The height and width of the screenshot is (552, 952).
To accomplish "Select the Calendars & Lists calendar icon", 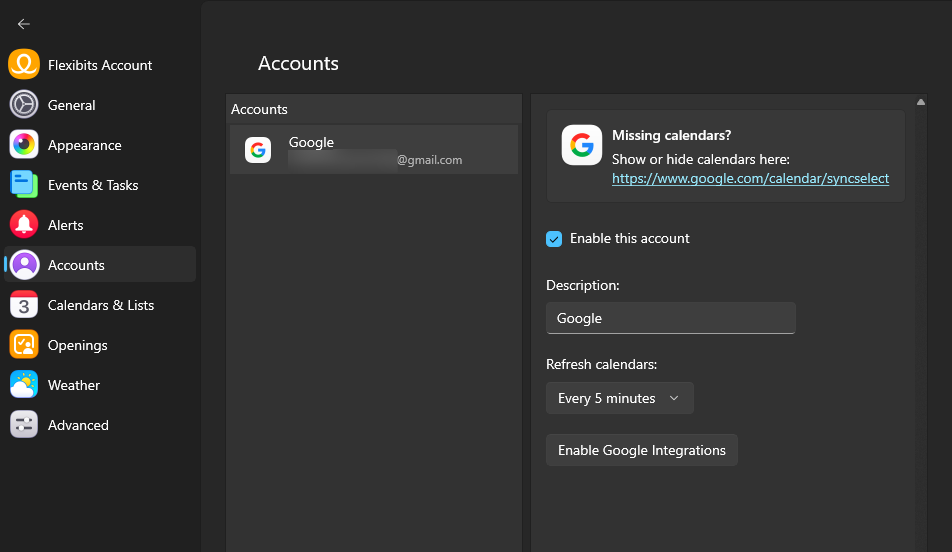I will coord(24,305).
